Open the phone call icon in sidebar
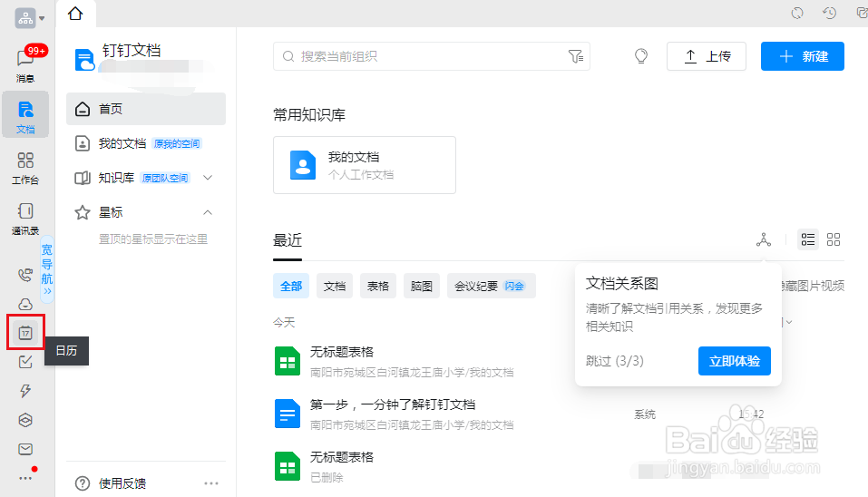 25,275
